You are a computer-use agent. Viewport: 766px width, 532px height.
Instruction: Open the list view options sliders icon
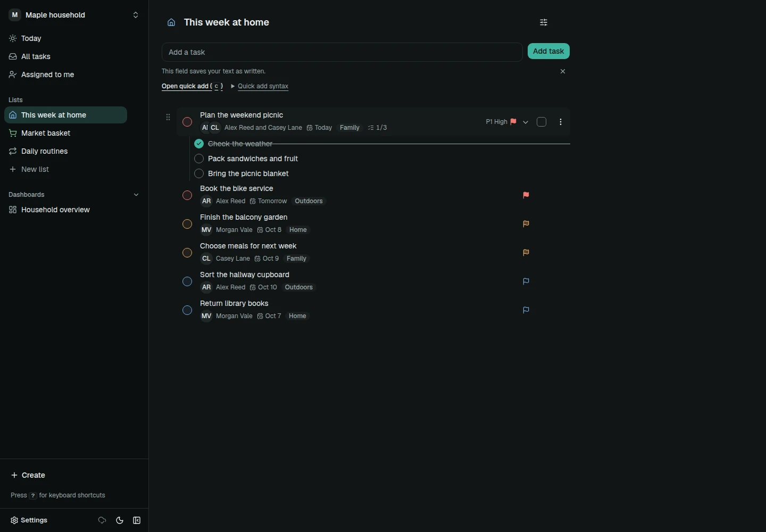[544, 22]
